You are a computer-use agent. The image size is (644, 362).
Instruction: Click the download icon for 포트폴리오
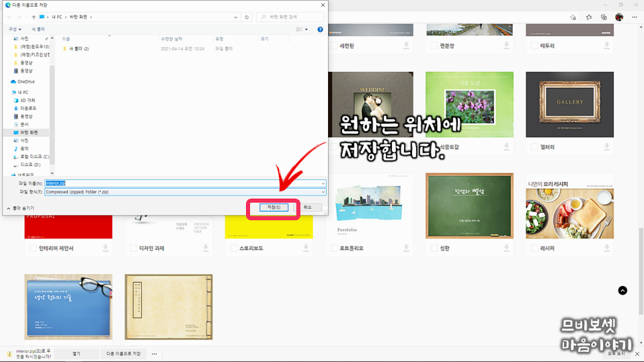406,248
